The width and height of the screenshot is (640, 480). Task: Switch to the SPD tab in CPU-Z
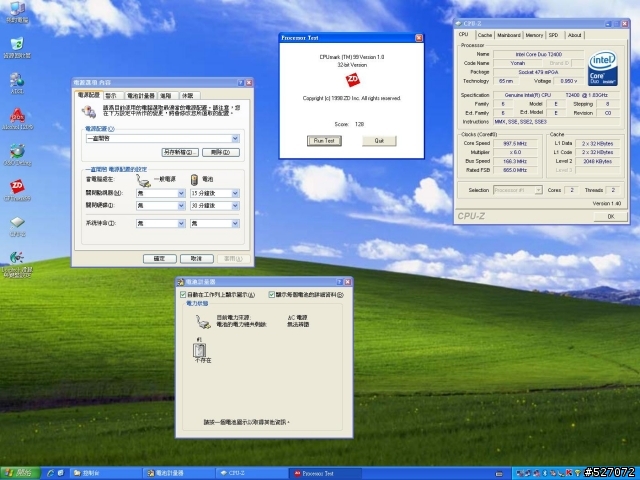coord(553,35)
